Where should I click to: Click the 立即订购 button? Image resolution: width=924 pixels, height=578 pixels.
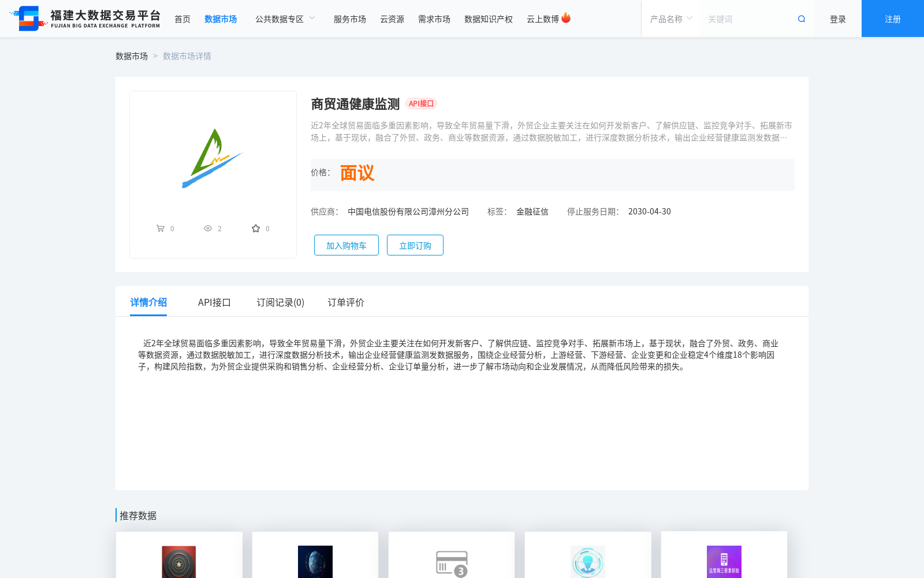point(415,245)
